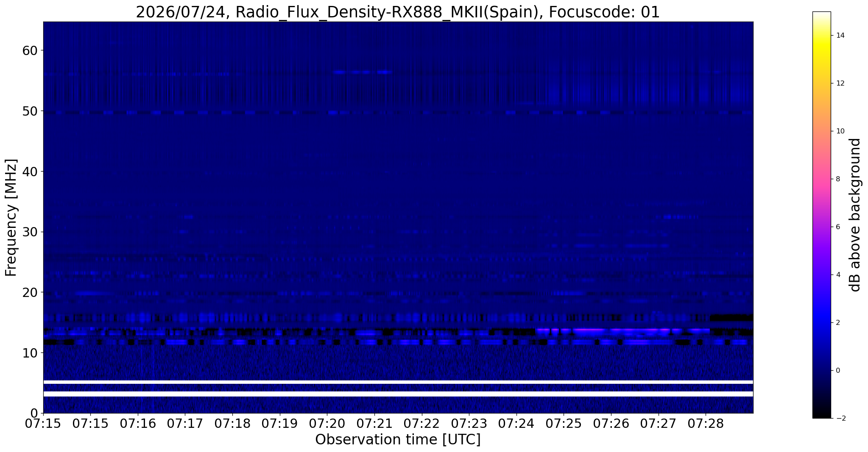868x452 pixels.
Task: Click the pink region near colorbar value 8
Action: pos(821,179)
